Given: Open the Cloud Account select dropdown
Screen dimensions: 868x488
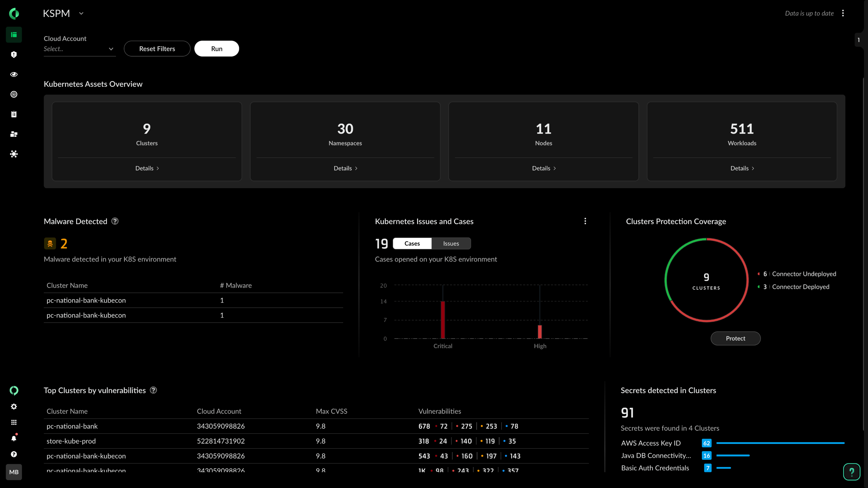Looking at the screenshot, I should pyautogui.click(x=79, y=49).
